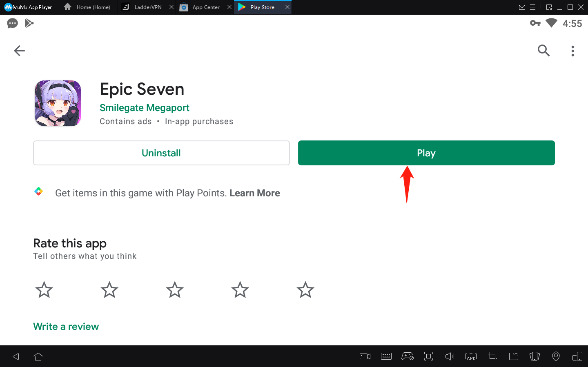Search the Play Store with the magnifier icon
588x367 pixels.
(543, 51)
